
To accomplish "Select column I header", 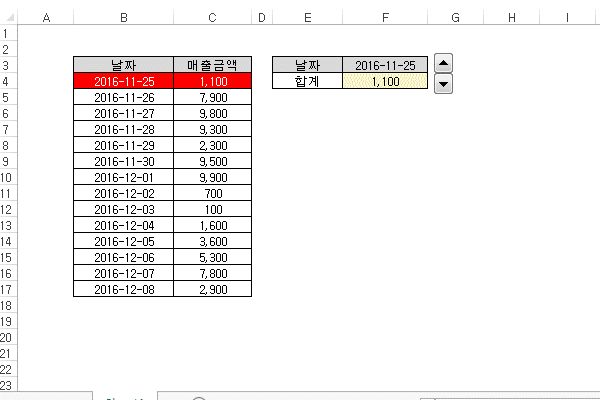I will pyautogui.click(x=567, y=18).
